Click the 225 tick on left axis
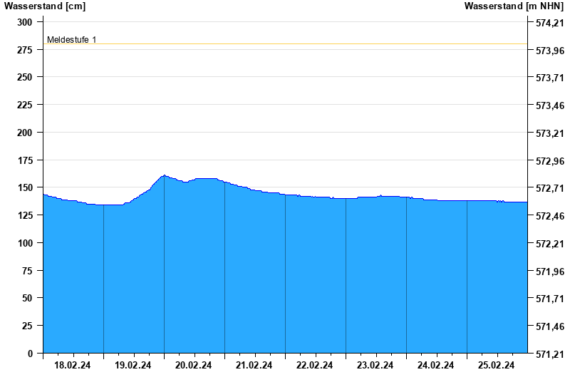The image size is (570, 392). point(25,105)
